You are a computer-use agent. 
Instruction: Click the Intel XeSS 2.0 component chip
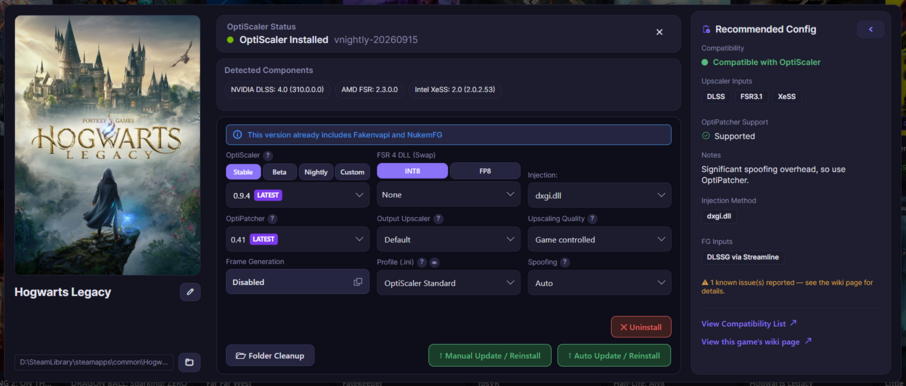tap(455, 90)
